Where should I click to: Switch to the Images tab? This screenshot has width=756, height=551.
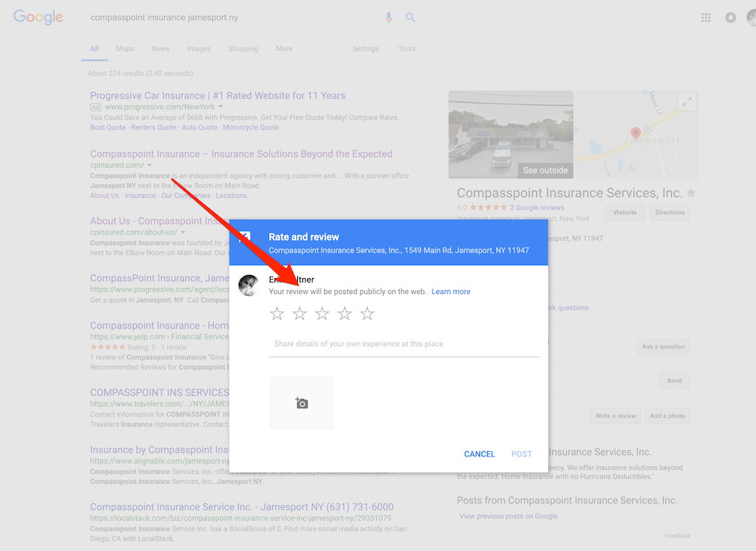pyautogui.click(x=199, y=48)
